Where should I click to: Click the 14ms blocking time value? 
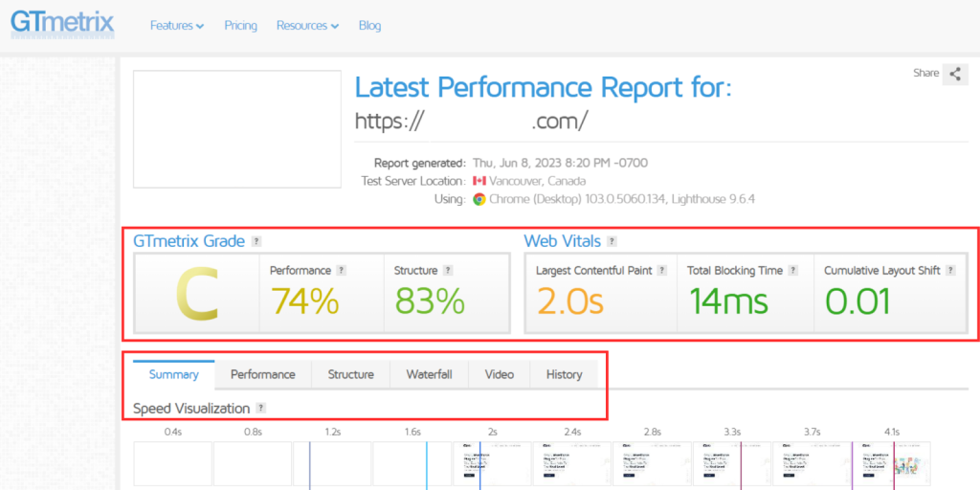coord(728,301)
